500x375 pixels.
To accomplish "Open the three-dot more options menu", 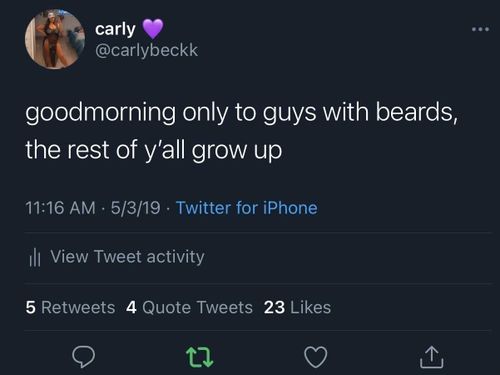I will coord(480,29).
